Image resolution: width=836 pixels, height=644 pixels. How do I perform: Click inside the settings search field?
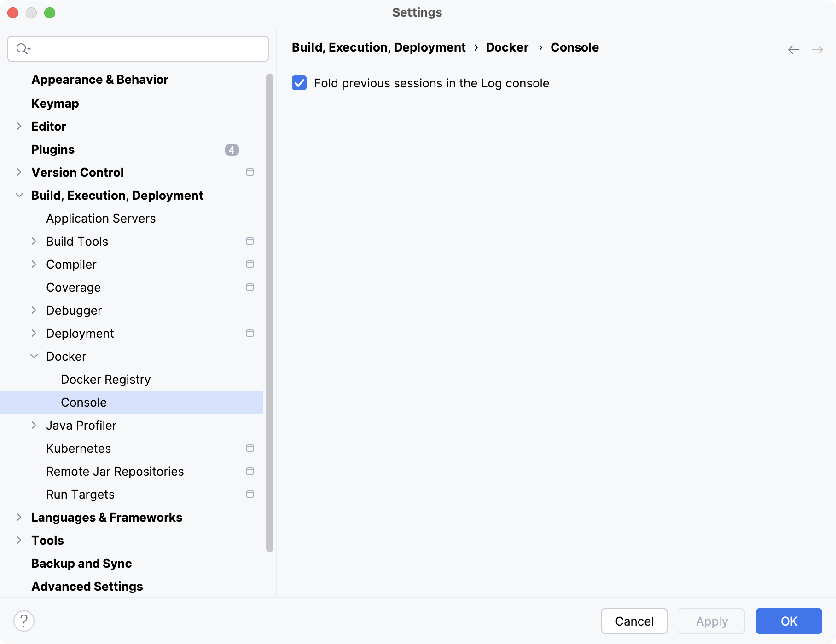click(138, 48)
